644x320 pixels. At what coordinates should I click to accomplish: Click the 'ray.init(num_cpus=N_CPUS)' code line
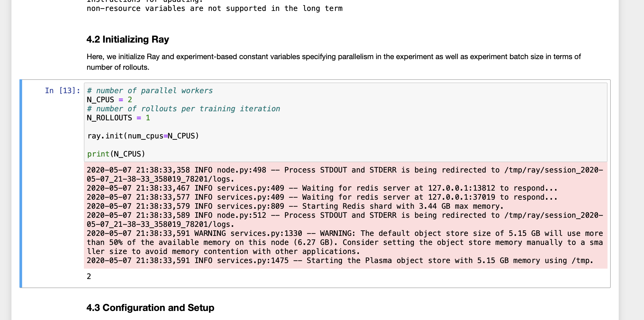coord(143,136)
